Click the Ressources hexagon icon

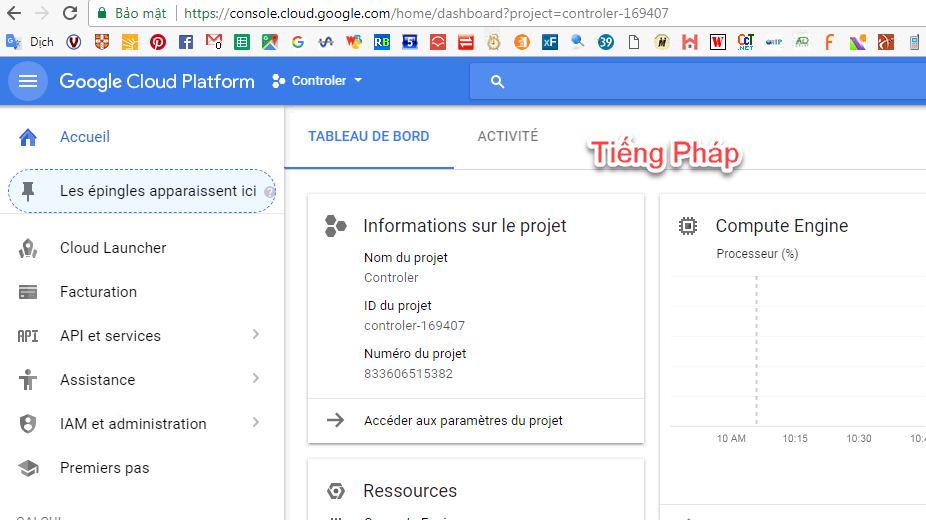click(x=335, y=491)
